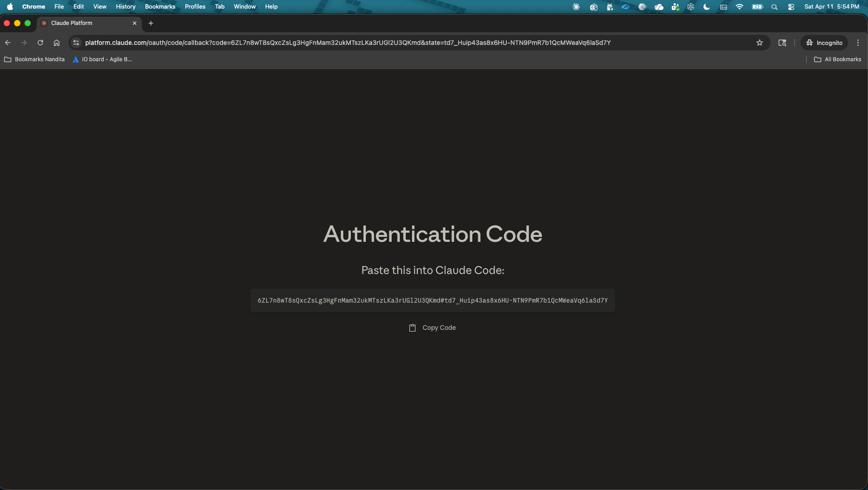
Task: Open the tab search side panel icon
Action: click(x=782, y=43)
